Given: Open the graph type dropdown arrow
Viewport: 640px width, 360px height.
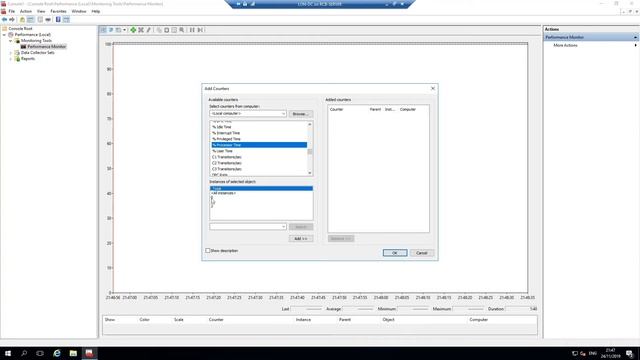Looking at the screenshot, I should point(124,30).
